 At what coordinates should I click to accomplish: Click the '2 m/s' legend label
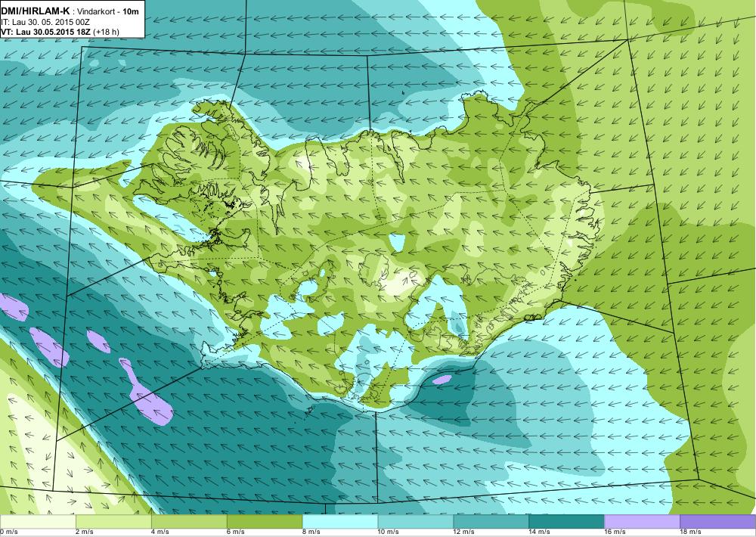(85, 532)
